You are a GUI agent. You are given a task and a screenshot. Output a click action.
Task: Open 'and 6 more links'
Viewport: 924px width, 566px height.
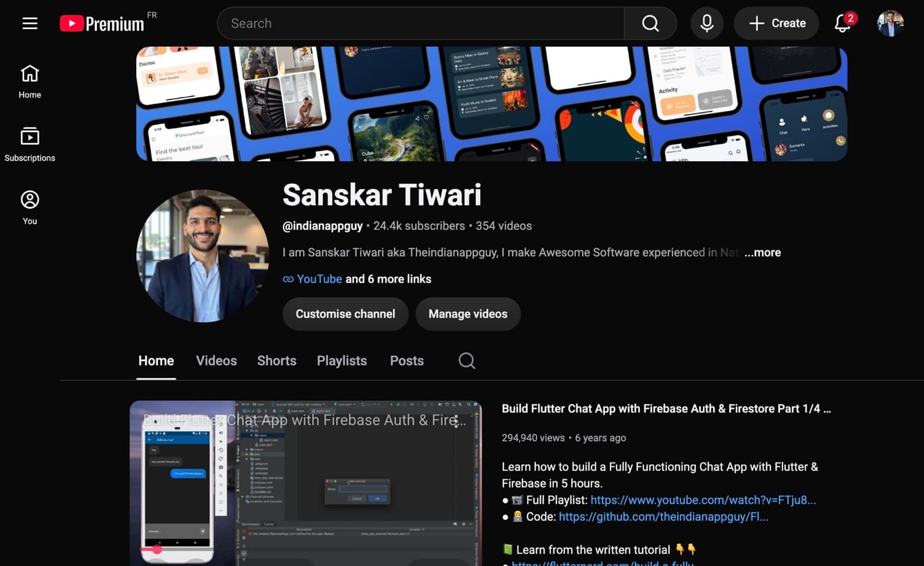[x=388, y=279]
